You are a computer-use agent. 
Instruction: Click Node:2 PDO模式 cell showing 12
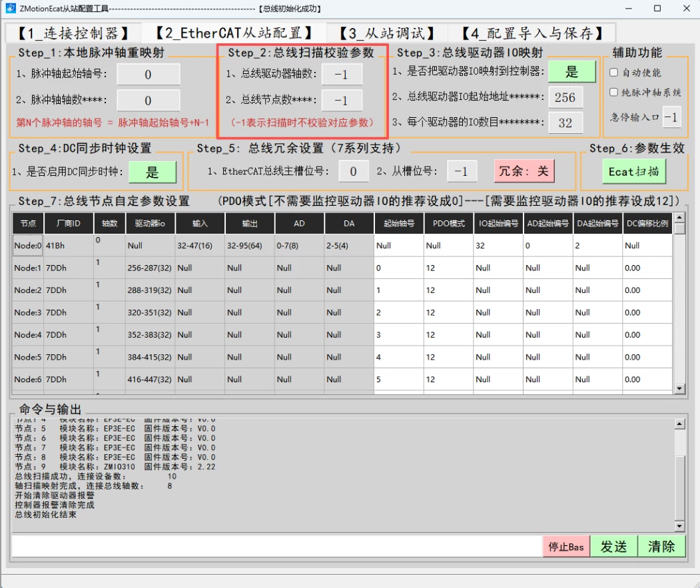click(448, 290)
